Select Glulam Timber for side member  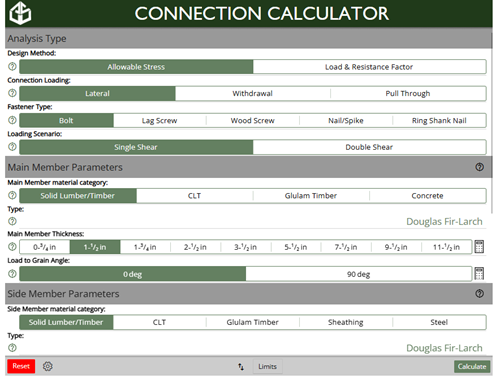tap(253, 322)
